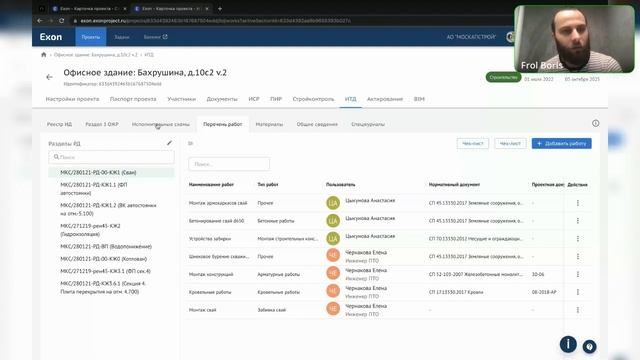
Task: Switch to the BIM tab
Action: pyautogui.click(x=419, y=99)
